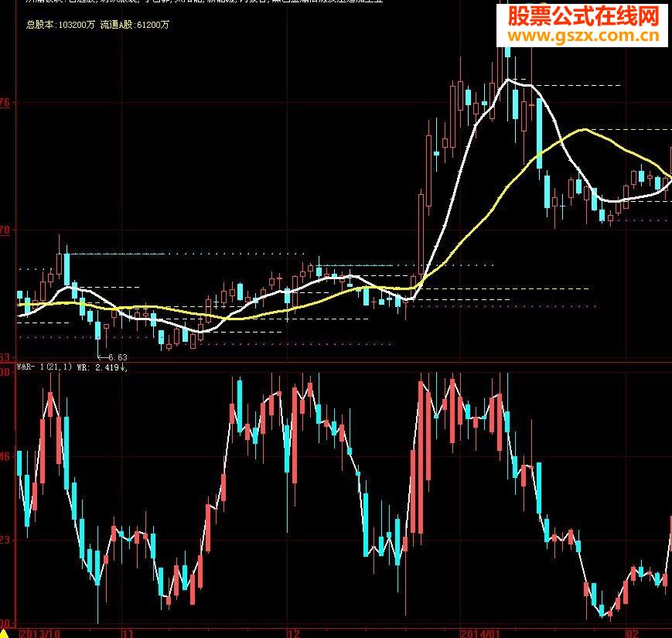672x638 pixels.
Task: Click the 76 price axis label
Action: coord(5,102)
